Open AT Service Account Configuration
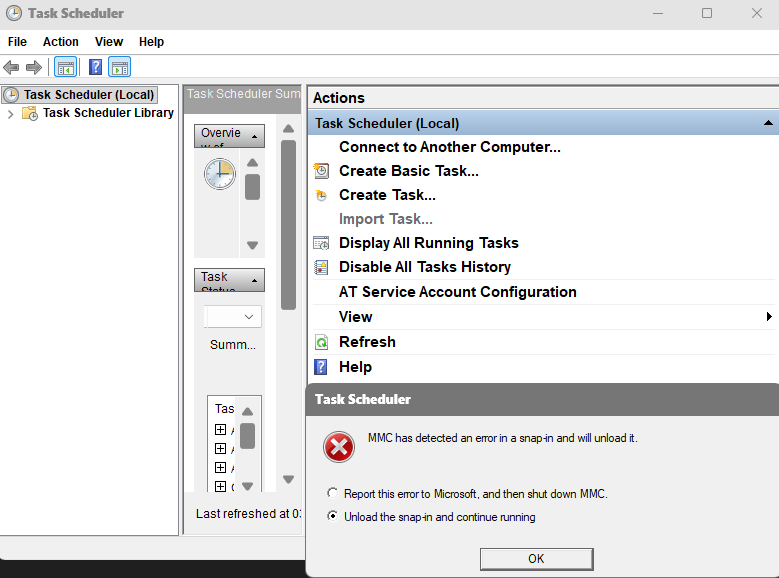 [458, 292]
